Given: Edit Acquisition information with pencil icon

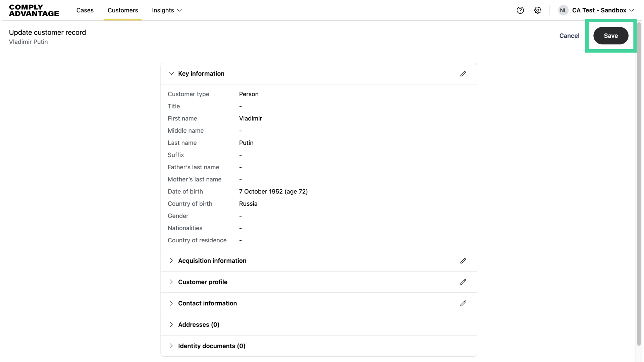Looking at the screenshot, I should point(463,261).
